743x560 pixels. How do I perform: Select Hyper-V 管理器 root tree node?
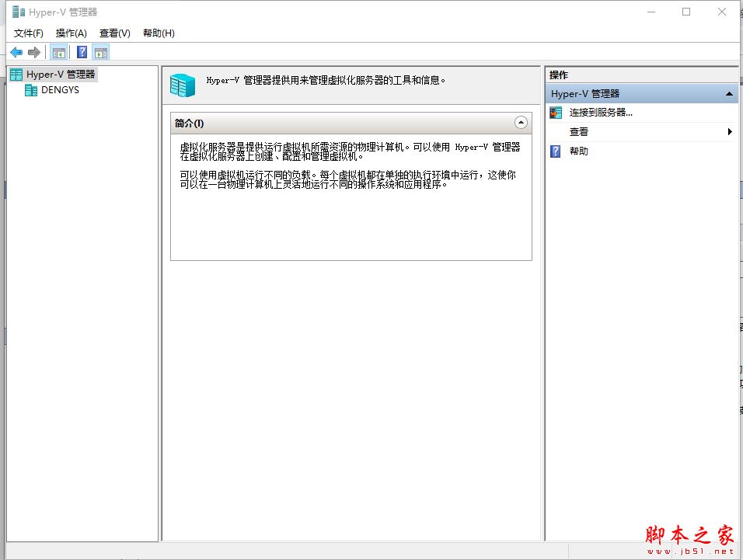60,75
